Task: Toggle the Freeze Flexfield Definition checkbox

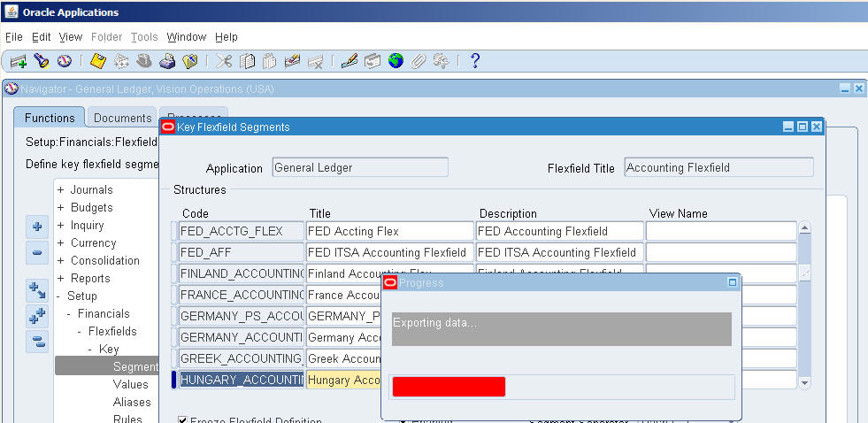Action: [182, 420]
